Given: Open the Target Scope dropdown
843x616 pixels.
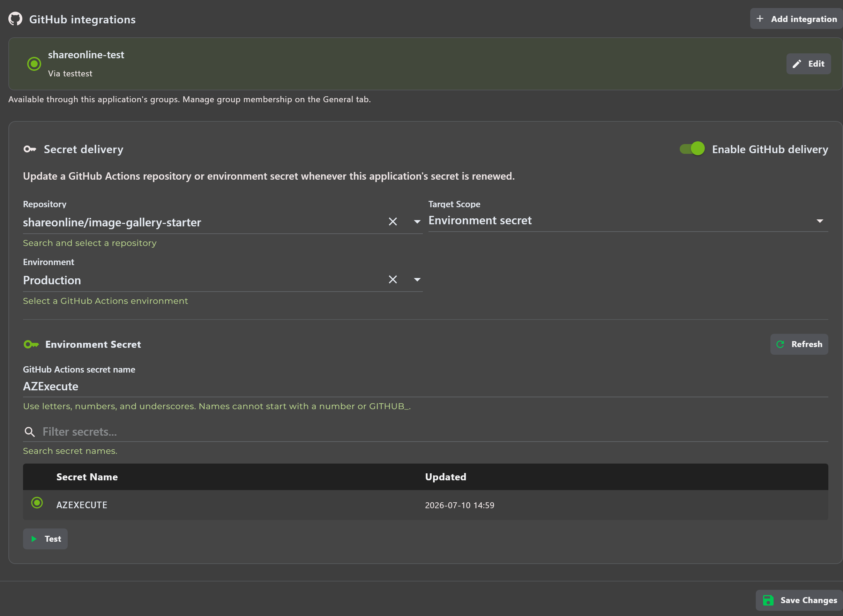Looking at the screenshot, I should (x=628, y=221).
